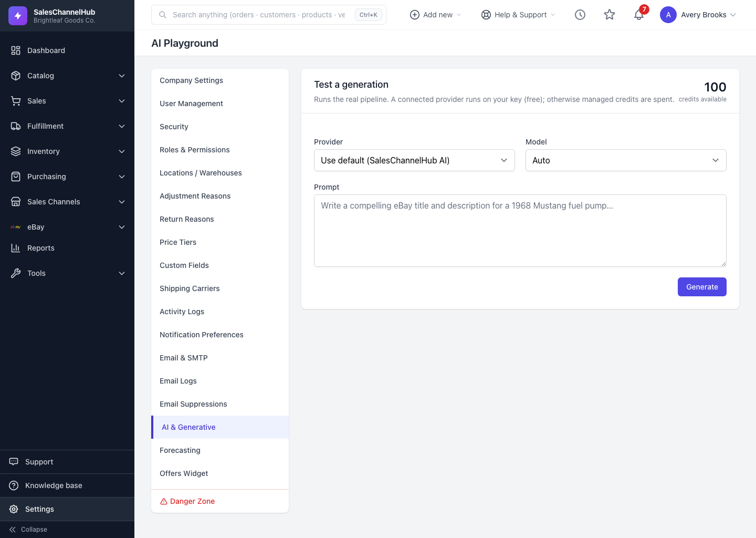Open Reports chart icon
This screenshot has height=538, width=756.
(x=16, y=248)
